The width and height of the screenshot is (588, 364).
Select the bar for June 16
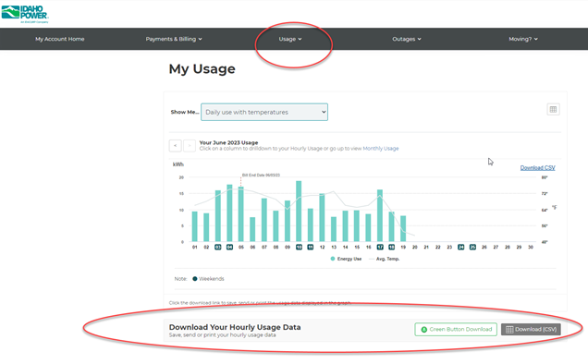(368, 227)
